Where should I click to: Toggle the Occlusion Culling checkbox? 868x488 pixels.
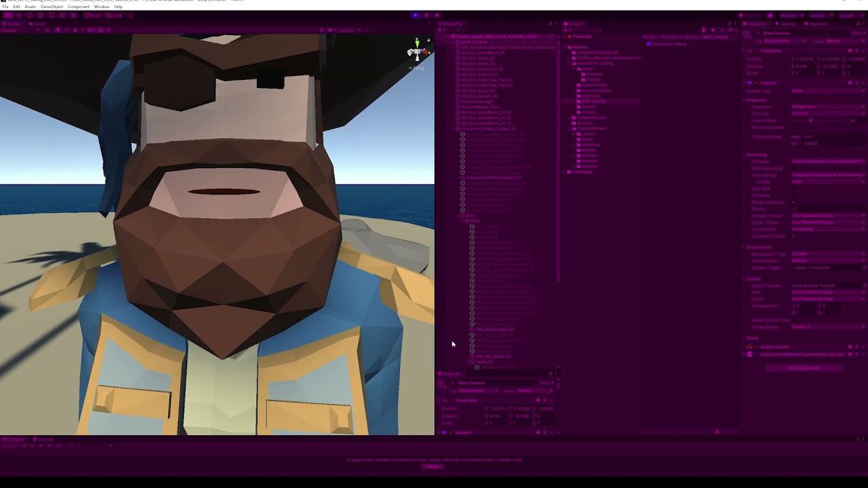794,236
